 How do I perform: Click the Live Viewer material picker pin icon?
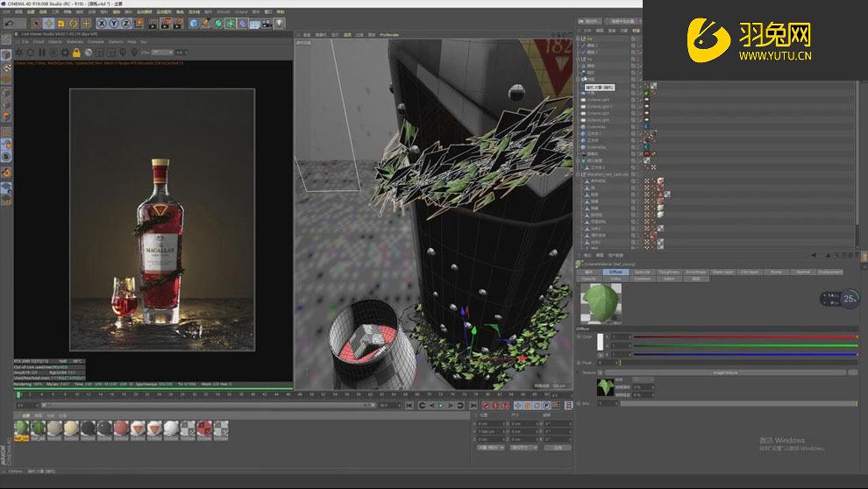pyautogui.click(x=134, y=53)
